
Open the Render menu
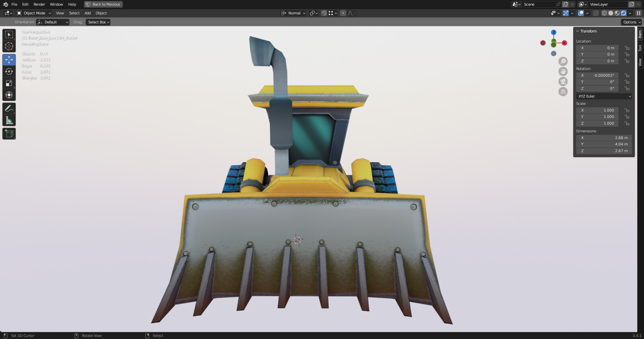click(x=39, y=4)
